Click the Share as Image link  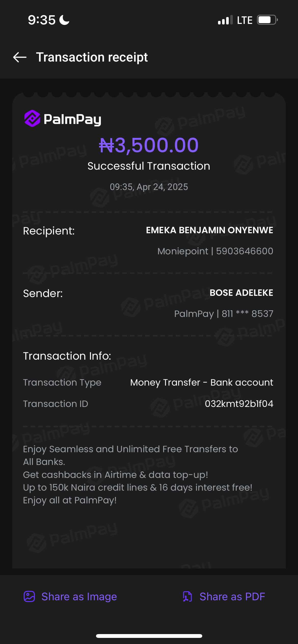click(79, 596)
